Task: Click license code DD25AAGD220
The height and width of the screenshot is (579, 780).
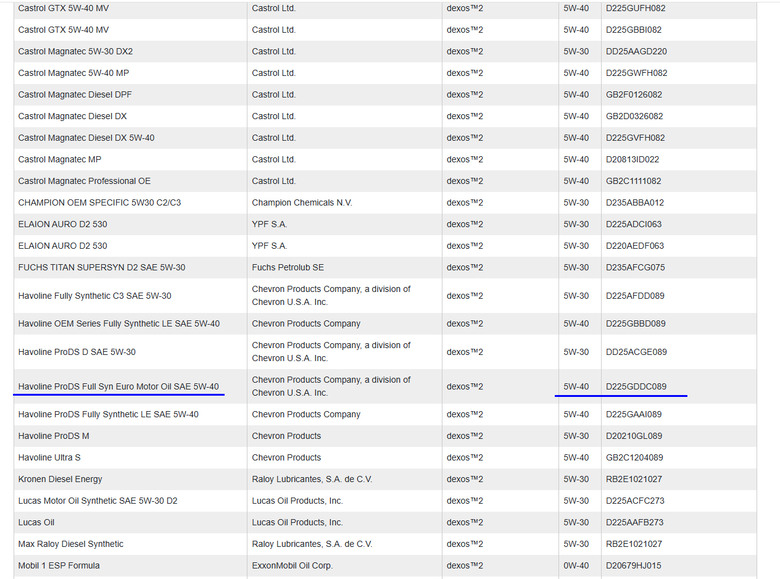Action: (636, 51)
